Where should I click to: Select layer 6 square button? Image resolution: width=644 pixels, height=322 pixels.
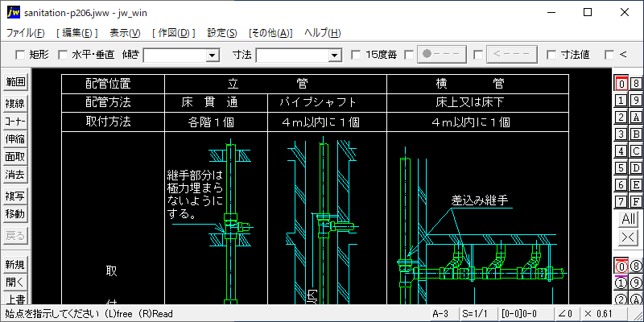click(x=621, y=184)
